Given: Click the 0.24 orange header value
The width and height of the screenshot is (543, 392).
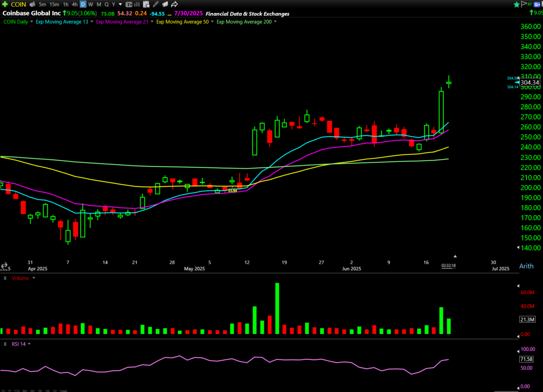Looking at the screenshot, I should point(141,13).
